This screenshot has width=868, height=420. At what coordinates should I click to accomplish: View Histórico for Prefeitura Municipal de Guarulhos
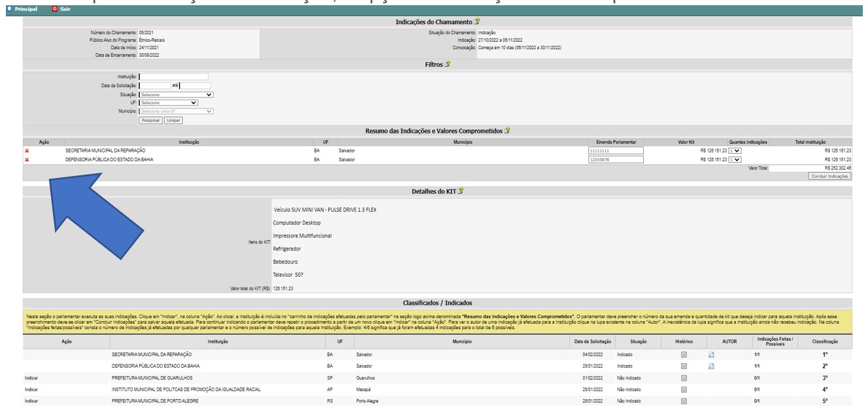pos(684,377)
